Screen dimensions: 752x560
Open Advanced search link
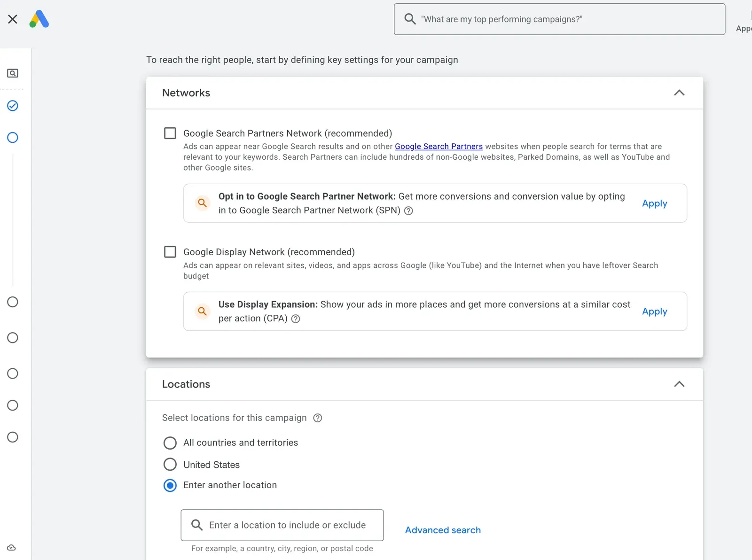(443, 530)
